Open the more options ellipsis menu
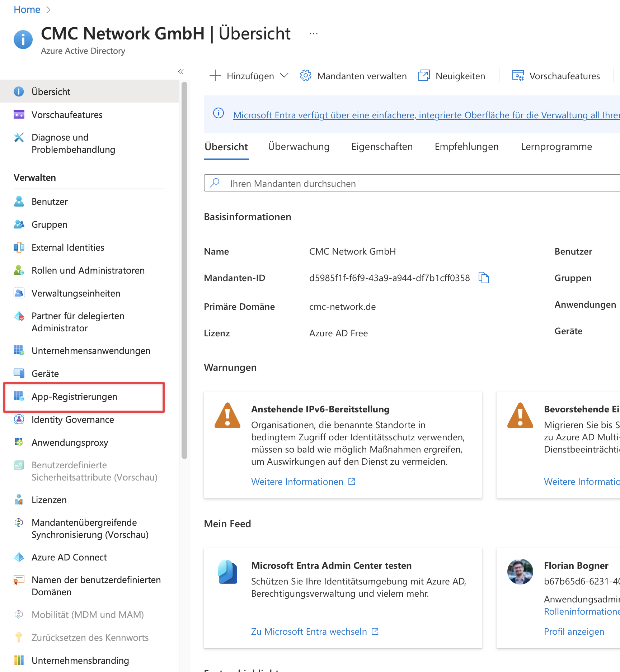 (313, 34)
